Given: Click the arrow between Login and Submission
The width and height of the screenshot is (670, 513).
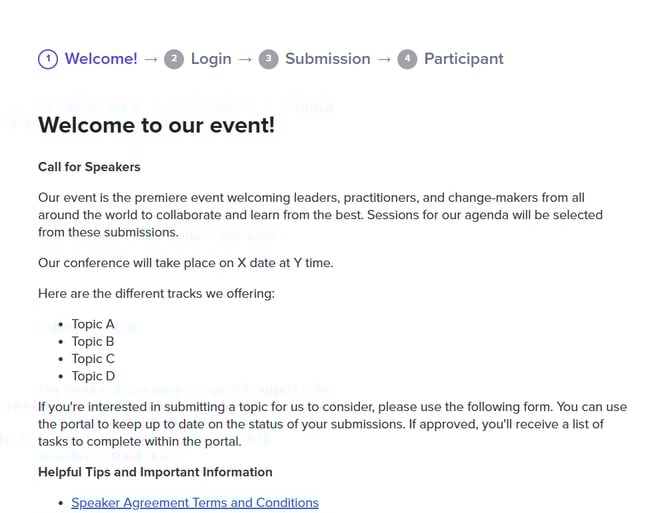Looking at the screenshot, I should point(245,59).
